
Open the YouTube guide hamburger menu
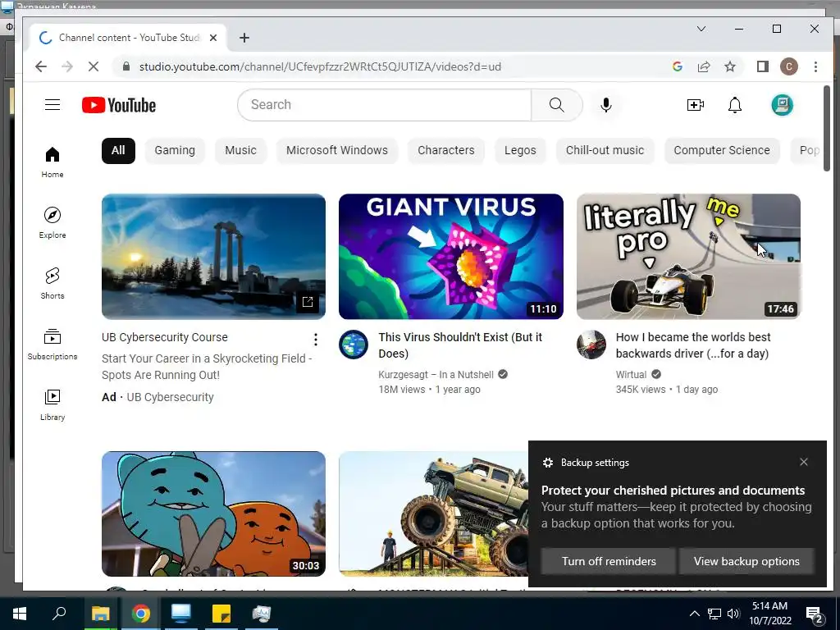coord(52,104)
